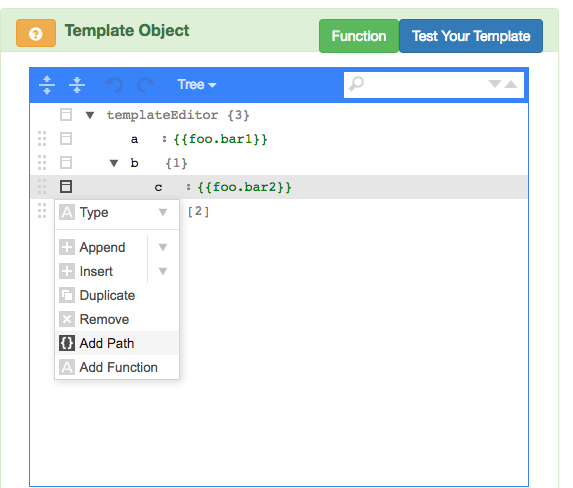Open the Type submenu arrow
Viewport: 573px width, 488px height.
(163, 212)
